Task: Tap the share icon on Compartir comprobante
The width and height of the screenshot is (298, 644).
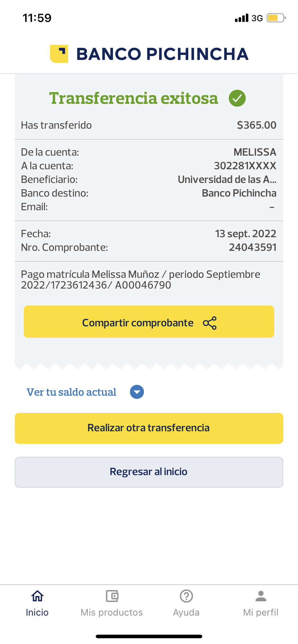Action: (x=210, y=323)
